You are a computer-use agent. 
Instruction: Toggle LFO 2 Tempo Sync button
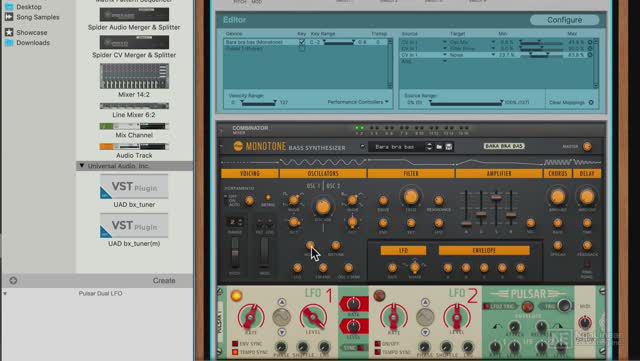[378, 352]
